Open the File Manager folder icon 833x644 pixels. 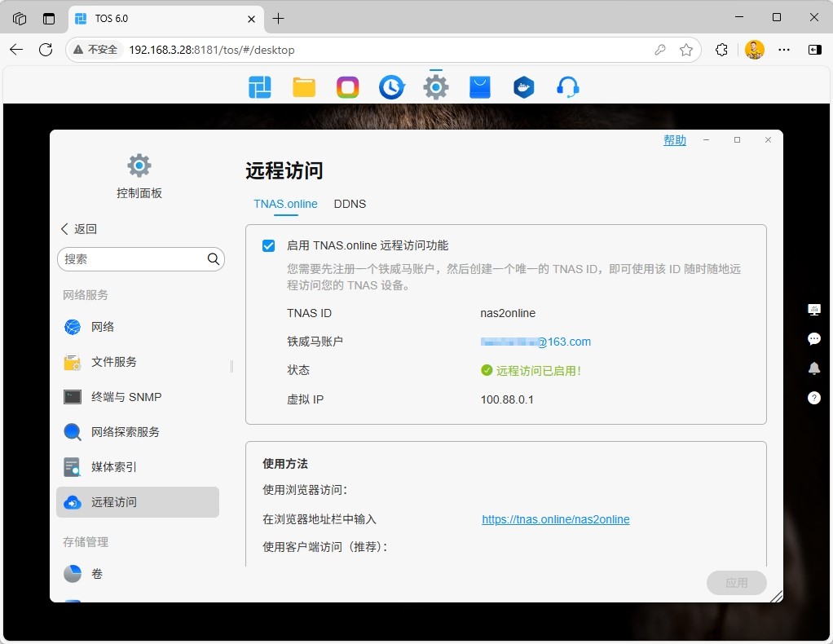coord(304,87)
